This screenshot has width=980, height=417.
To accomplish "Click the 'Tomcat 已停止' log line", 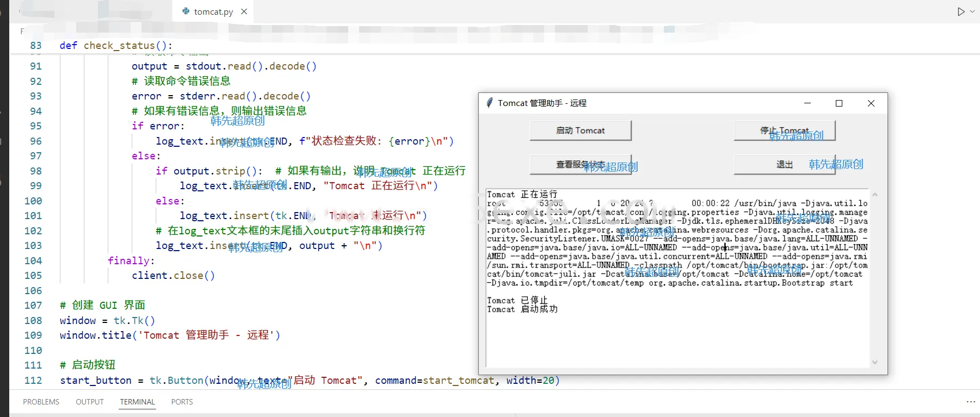I will (517, 300).
